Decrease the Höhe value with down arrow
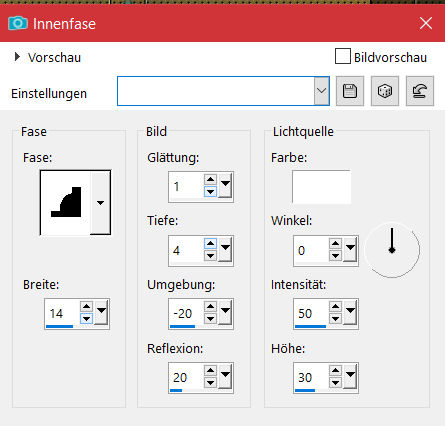This screenshot has height=426, width=445. pyautogui.click(x=335, y=383)
